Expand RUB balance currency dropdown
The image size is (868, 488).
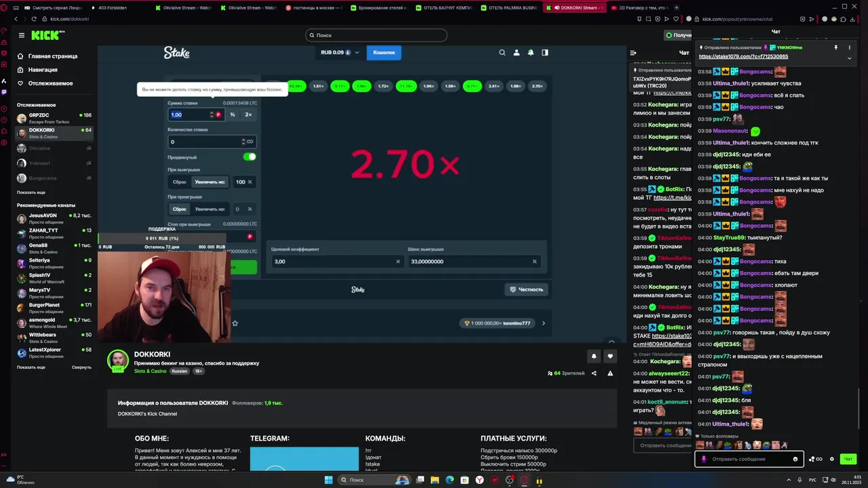(357, 52)
